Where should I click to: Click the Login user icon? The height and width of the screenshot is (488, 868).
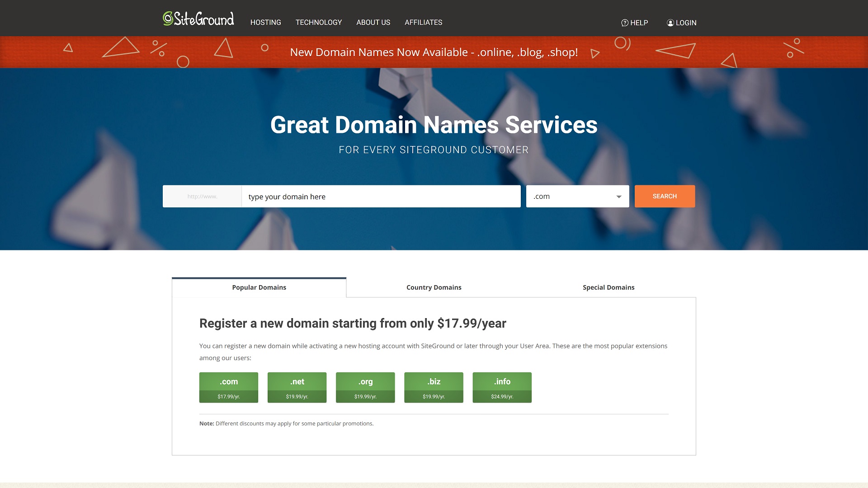[x=670, y=23]
